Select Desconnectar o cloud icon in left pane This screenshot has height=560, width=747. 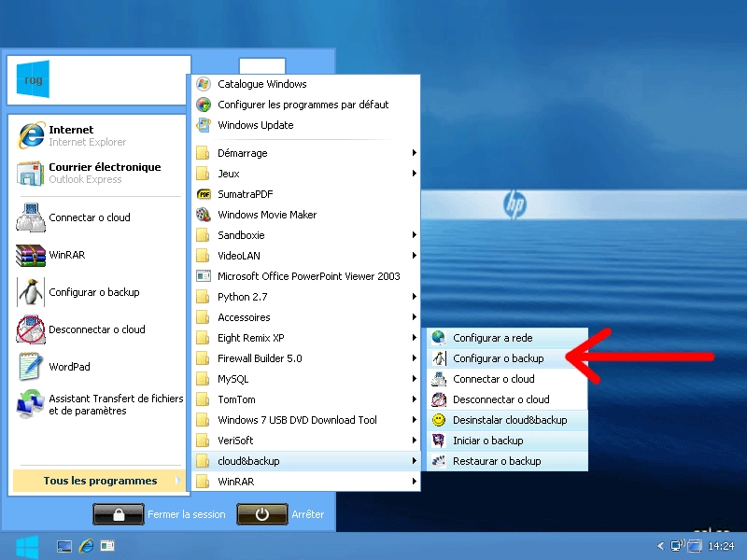pyautogui.click(x=31, y=329)
